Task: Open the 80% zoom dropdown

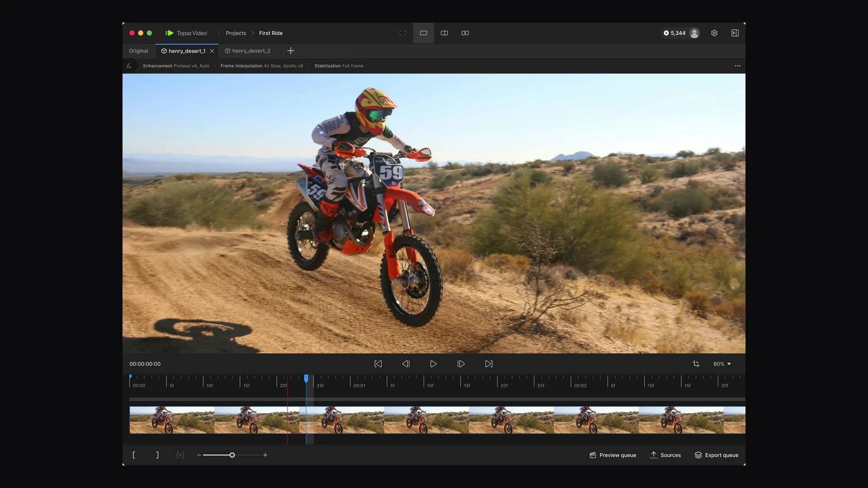Action: (722, 364)
